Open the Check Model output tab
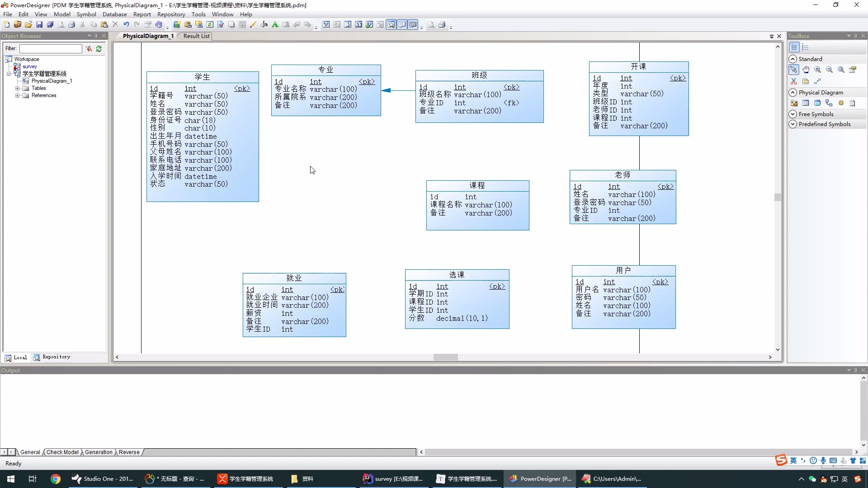Image resolution: width=868 pixels, height=488 pixels. [x=62, y=452]
